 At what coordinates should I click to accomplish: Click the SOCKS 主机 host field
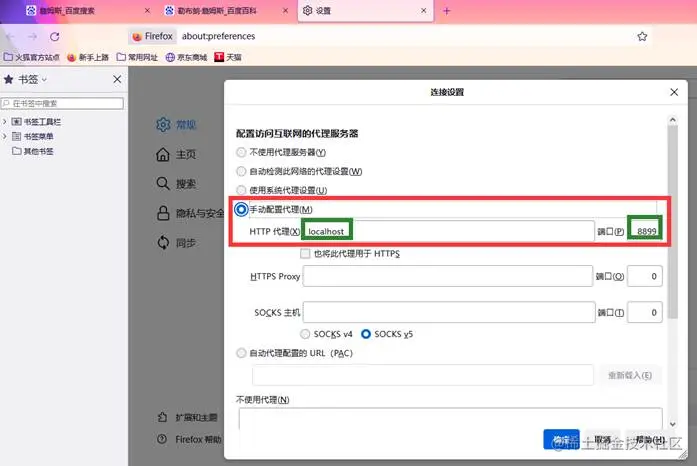[449, 312]
